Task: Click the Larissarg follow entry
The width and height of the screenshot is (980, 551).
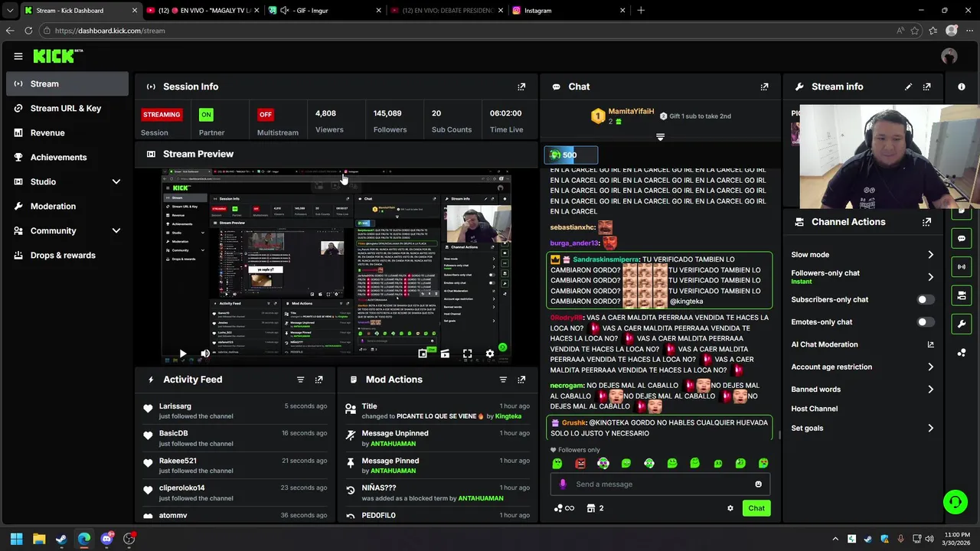Action: click(x=237, y=411)
